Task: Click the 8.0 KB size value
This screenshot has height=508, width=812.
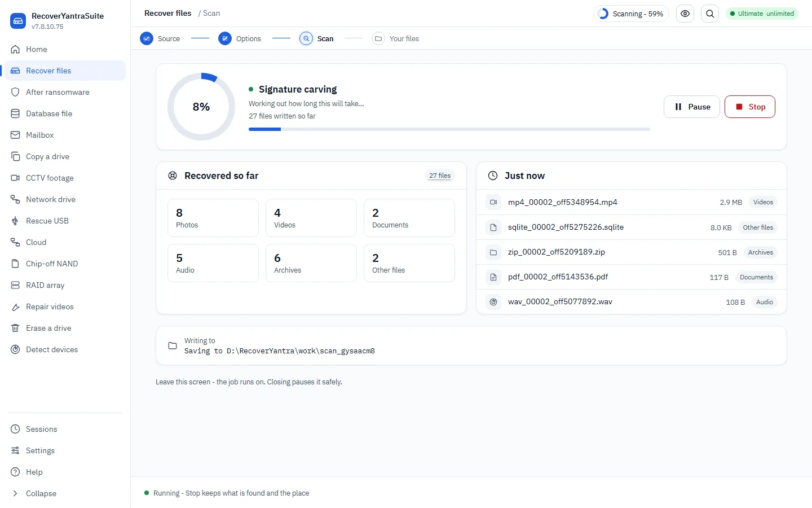Action: coord(721,227)
